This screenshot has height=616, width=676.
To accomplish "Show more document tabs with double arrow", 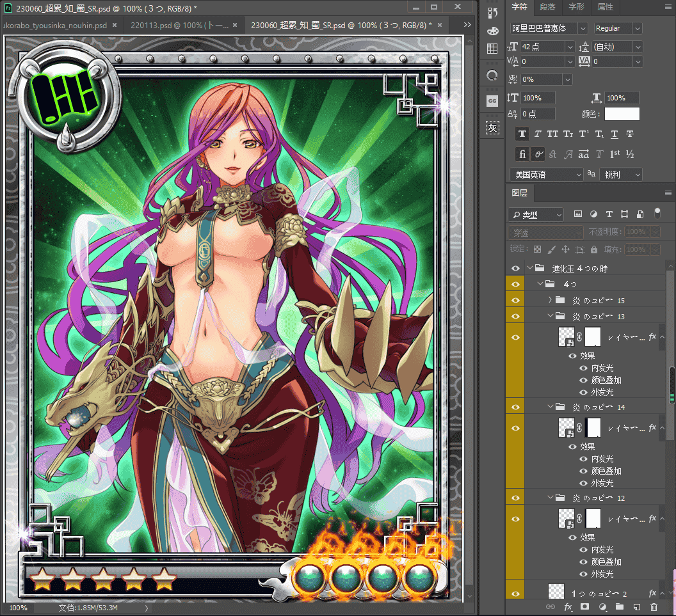I will point(467,25).
